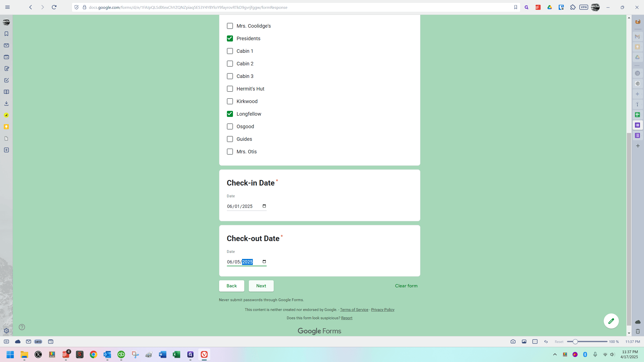Viewport: 644px width, 362px height.
Task: Click the VPN toolbar button
Action: pyautogui.click(x=584, y=7)
